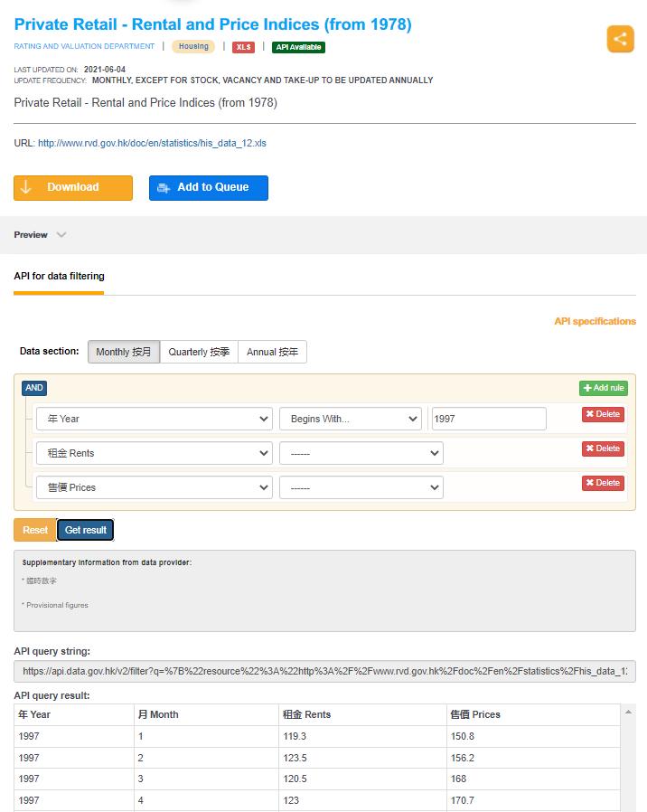Screen dimensions: 647x812
Task: Click the orange share icon
Action: pyautogui.click(x=620, y=39)
